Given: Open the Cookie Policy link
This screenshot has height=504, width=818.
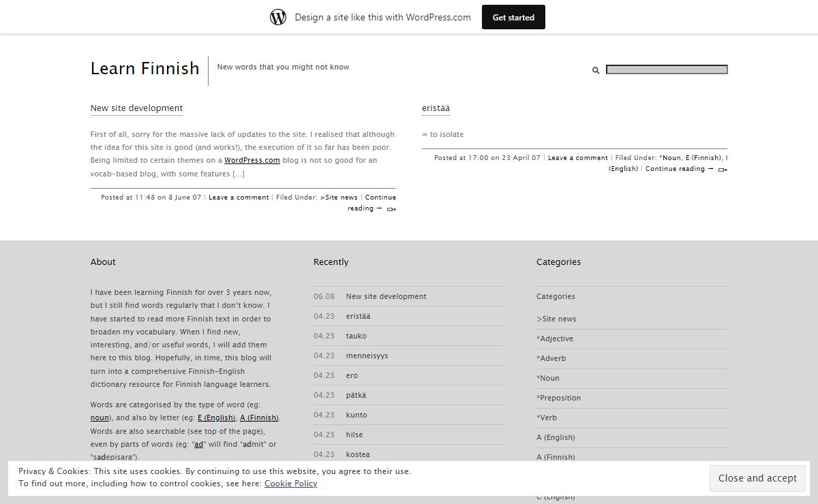Looking at the screenshot, I should pos(290,484).
